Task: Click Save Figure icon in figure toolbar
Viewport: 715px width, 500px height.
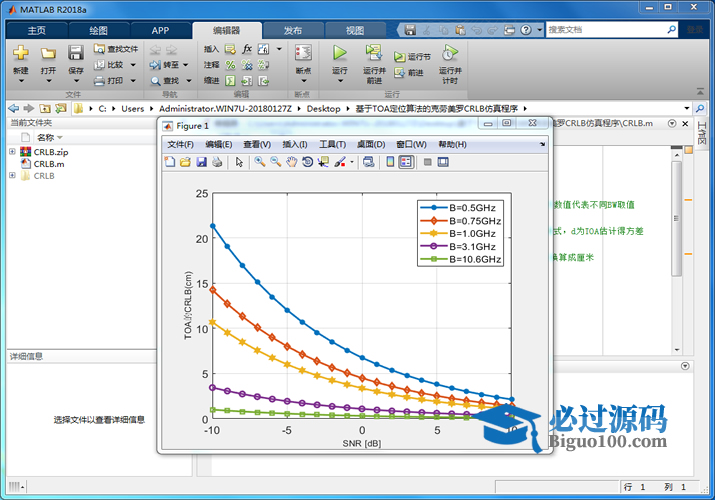Action: (x=201, y=162)
